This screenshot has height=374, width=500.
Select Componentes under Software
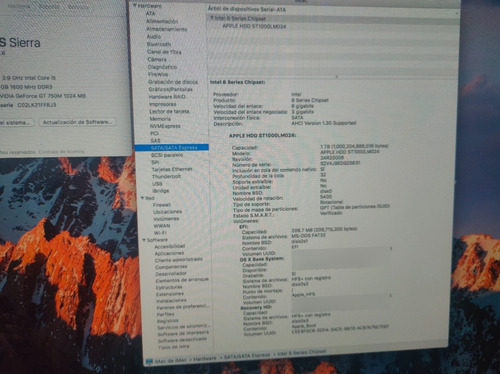[x=171, y=267]
